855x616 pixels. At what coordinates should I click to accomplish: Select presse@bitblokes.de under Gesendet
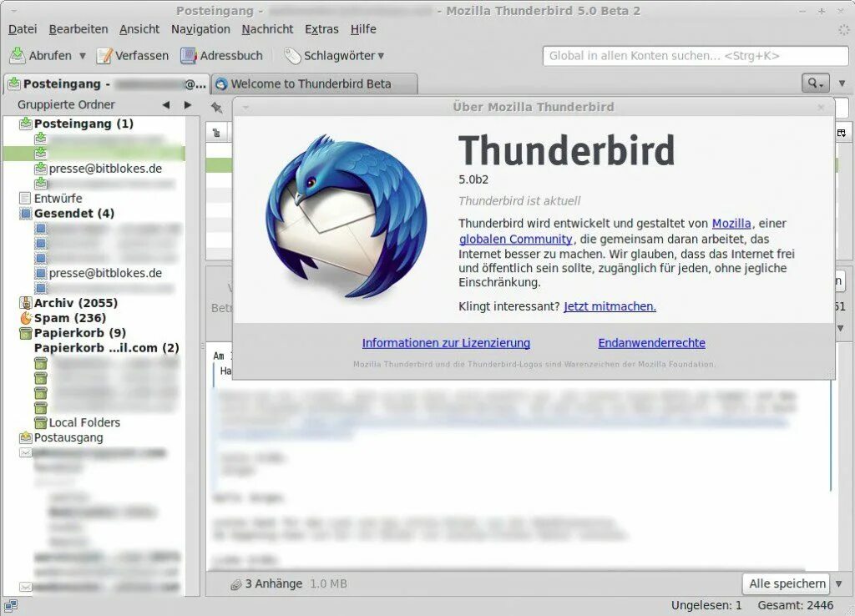tap(105, 273)
